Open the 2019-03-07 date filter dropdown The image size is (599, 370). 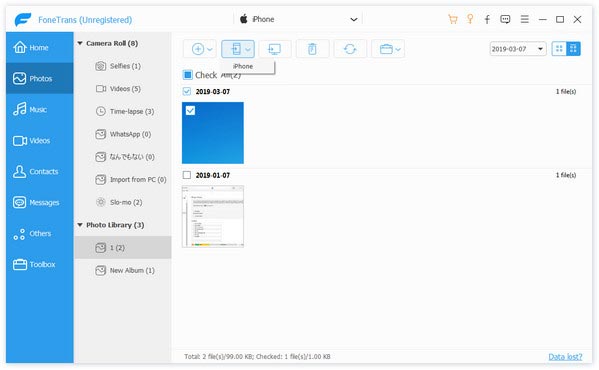[518, 49]
